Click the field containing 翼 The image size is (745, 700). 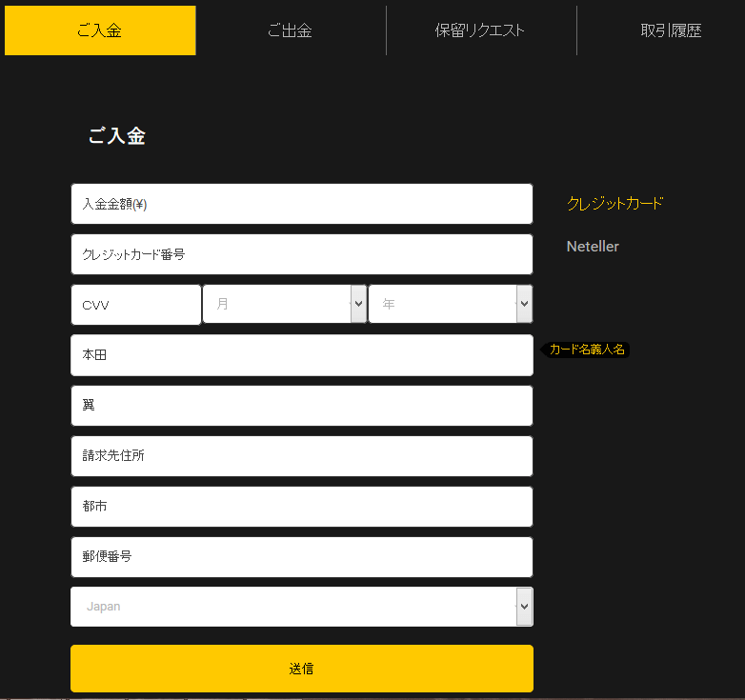tap(302, 406)
